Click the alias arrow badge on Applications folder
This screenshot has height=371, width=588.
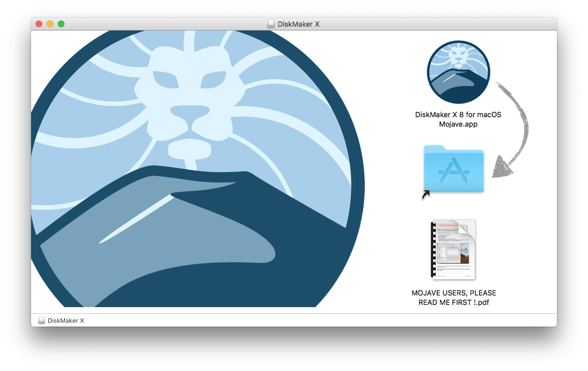[426, 194]
